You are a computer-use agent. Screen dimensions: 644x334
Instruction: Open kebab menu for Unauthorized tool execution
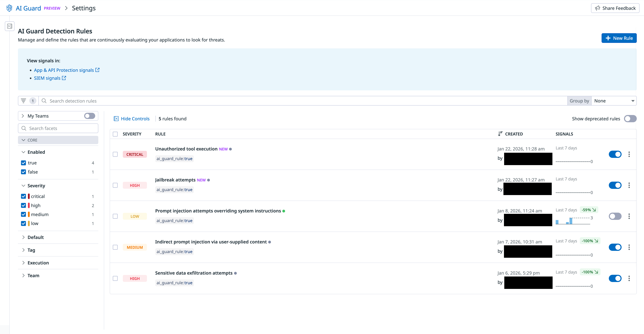[x=629, y=154]
